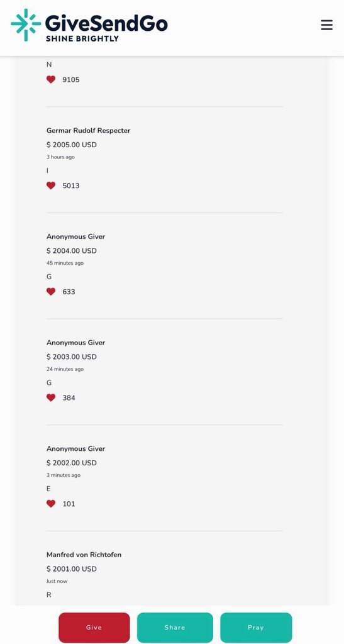Click the Anonymous Giver name above $2003.00

pos(75,343)
